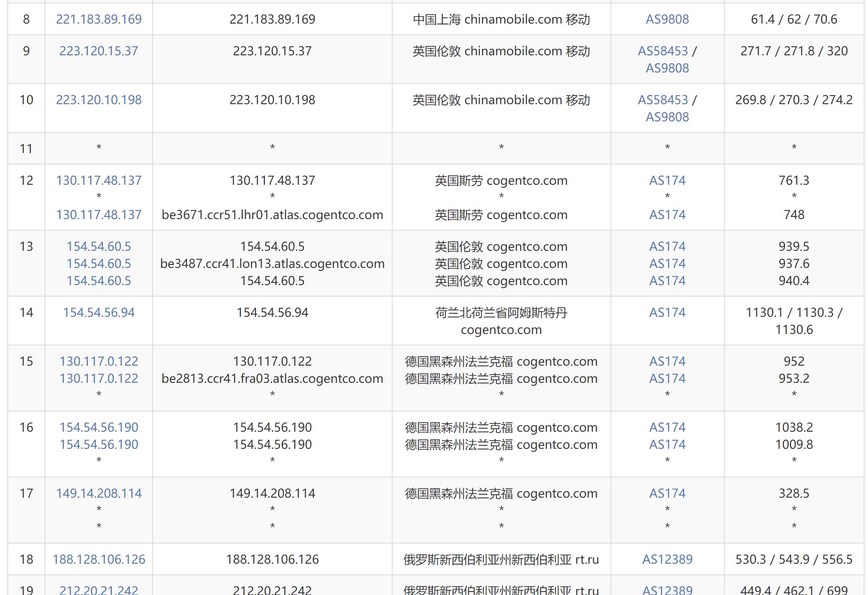Click AS174 link beside latency 1009.8
This screenshot has width=868, height=595.
tap(667, 445)
